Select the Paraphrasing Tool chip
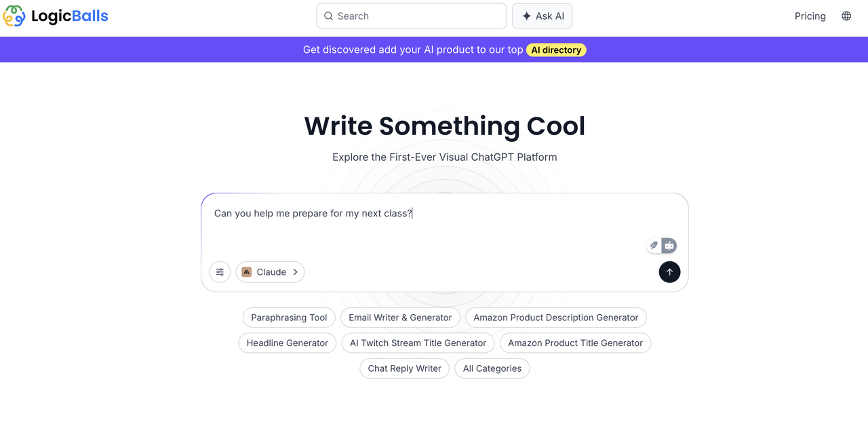The image size is (868, 439). point(289,318)
